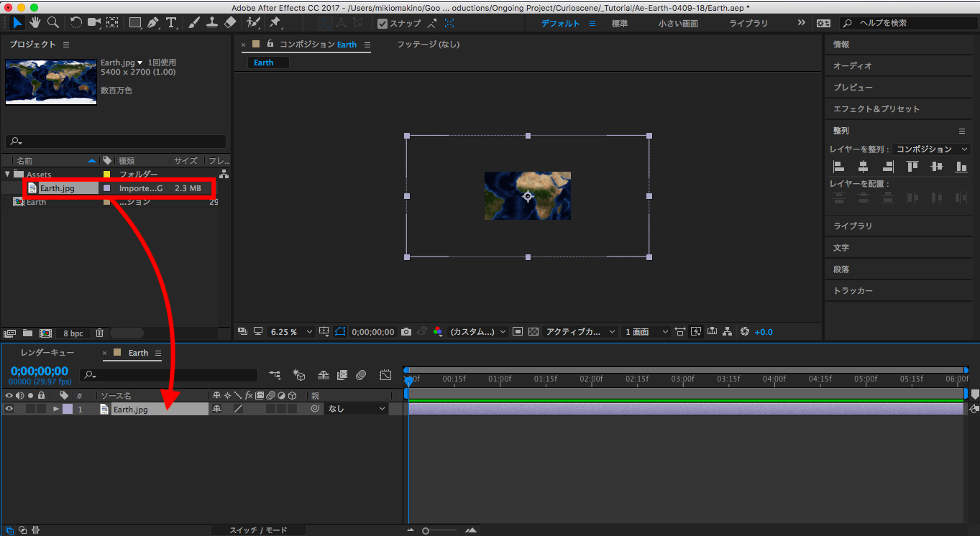980x536 pixels.
Task: Select the Clone Stamp tool
Action: point(212,23)
